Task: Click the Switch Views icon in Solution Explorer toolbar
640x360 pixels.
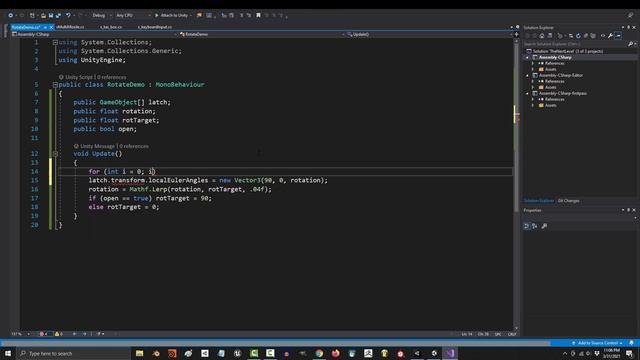Action: [550, 36]
